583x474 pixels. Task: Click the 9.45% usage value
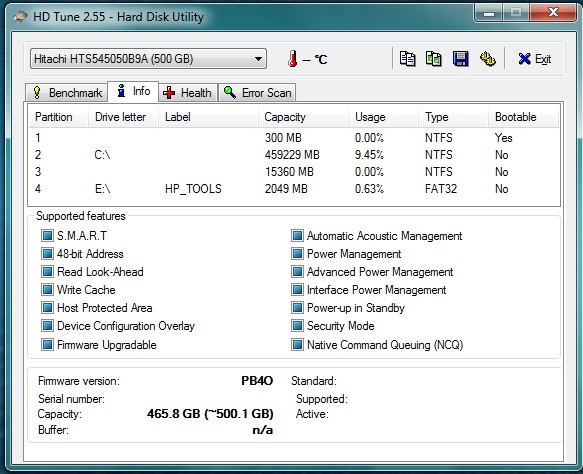point(369,155)
